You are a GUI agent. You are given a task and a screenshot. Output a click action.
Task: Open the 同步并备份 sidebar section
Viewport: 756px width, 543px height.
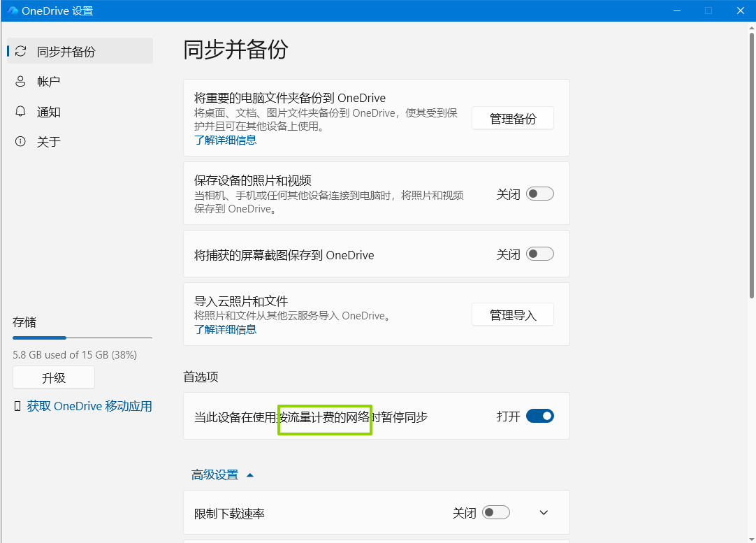pyautogui.click(x=80, y=51)
